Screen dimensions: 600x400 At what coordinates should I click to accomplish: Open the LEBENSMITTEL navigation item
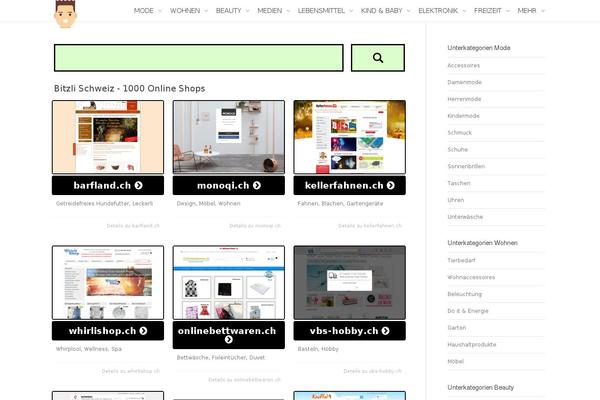point(321,11)
